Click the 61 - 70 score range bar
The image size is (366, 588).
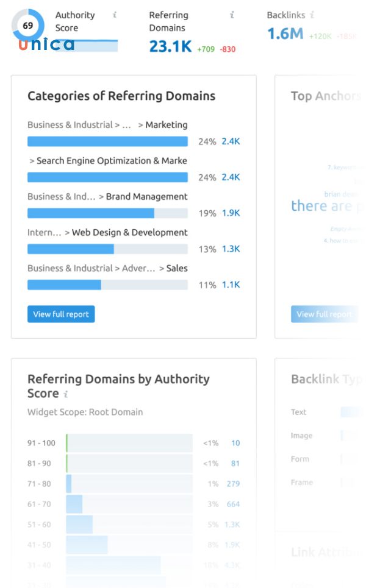click(x=129, y=504)
